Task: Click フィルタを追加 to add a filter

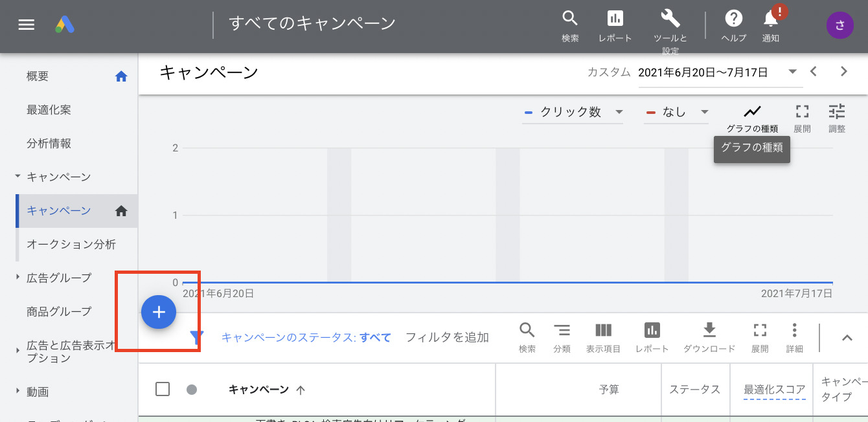Action: (x=447, y=337)
